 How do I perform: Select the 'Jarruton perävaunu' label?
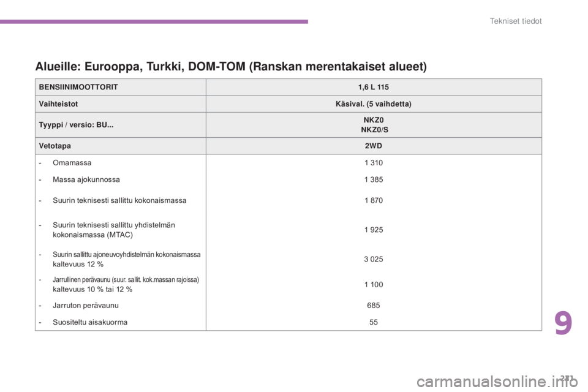click(86, 306)
